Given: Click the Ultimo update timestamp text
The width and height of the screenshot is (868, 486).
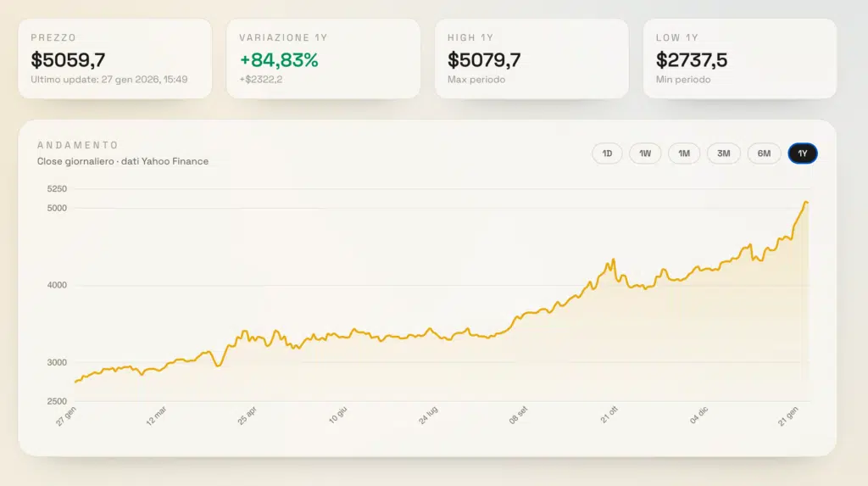Looking at the screenshot, I should 109,80.
